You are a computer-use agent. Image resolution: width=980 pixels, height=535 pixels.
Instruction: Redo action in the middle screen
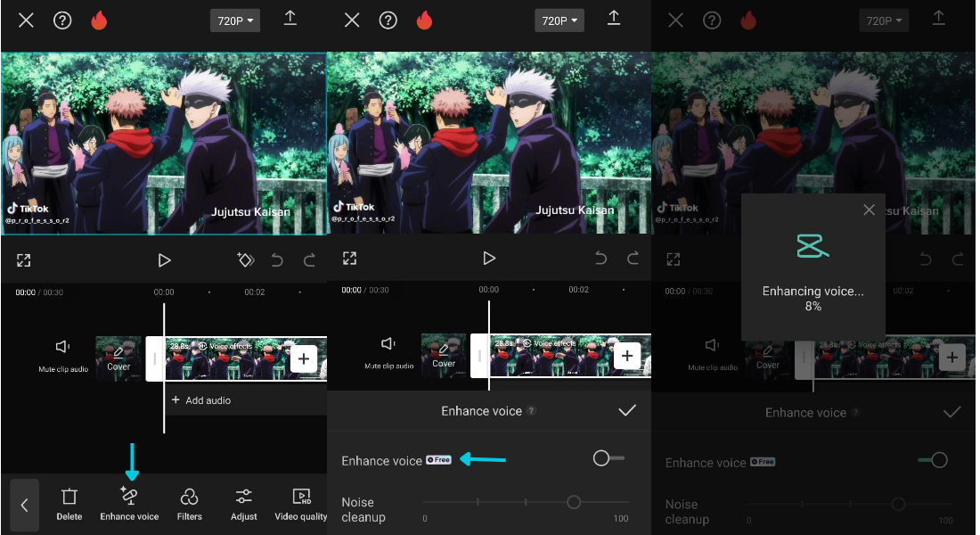633,258
